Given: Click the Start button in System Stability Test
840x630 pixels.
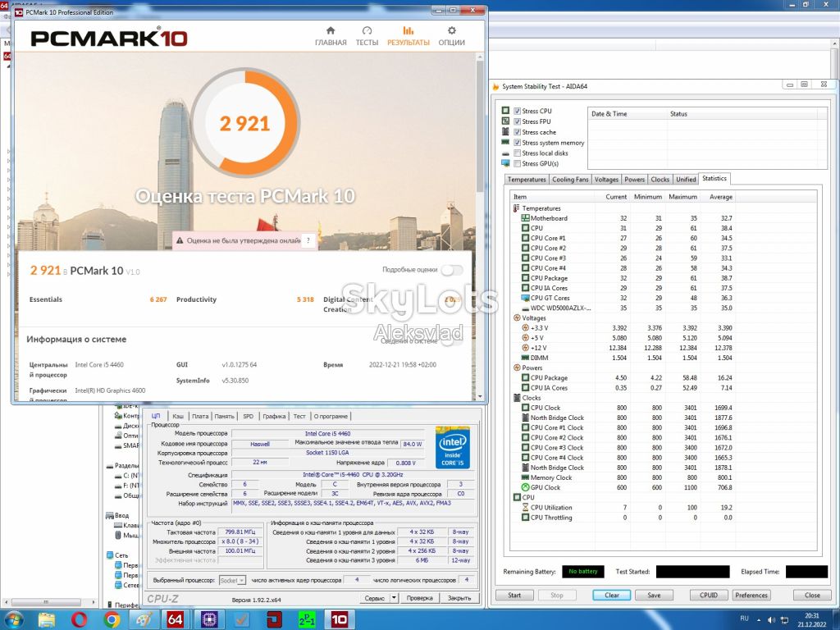Looking at the screenshot, I should coord(514,596).
